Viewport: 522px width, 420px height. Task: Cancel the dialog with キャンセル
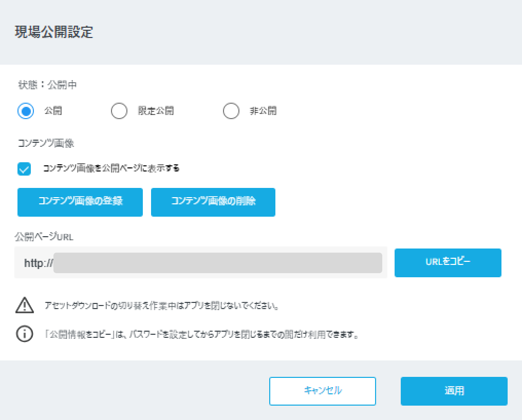coord(322,391)
